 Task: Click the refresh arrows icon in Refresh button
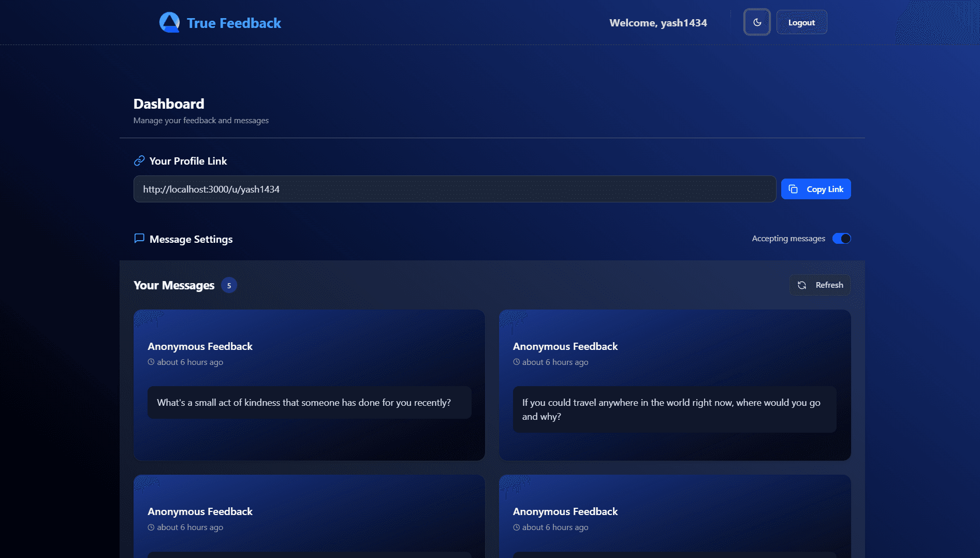pos(802,285)
